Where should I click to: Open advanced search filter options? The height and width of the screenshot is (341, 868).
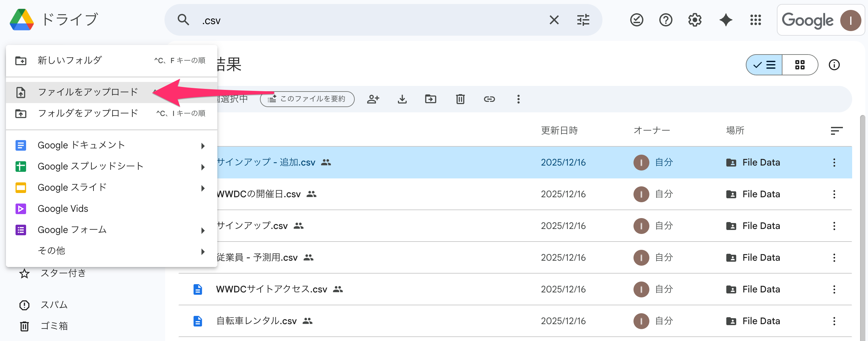(583, 20)
